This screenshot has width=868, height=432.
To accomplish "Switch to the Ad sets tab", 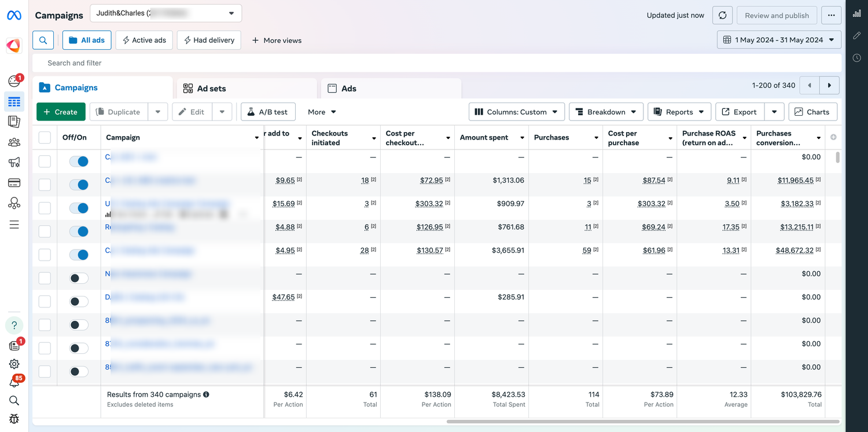I will (247, 89).
